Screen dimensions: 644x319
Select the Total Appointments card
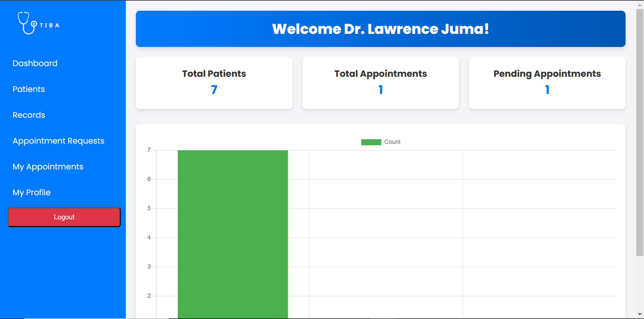380,83
